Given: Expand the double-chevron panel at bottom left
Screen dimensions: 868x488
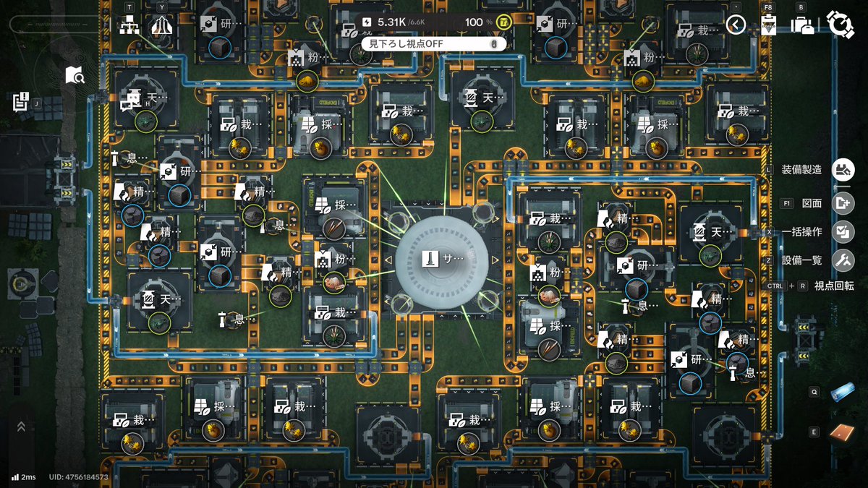Looking at the screenshot, I should [x=21, y=427].
